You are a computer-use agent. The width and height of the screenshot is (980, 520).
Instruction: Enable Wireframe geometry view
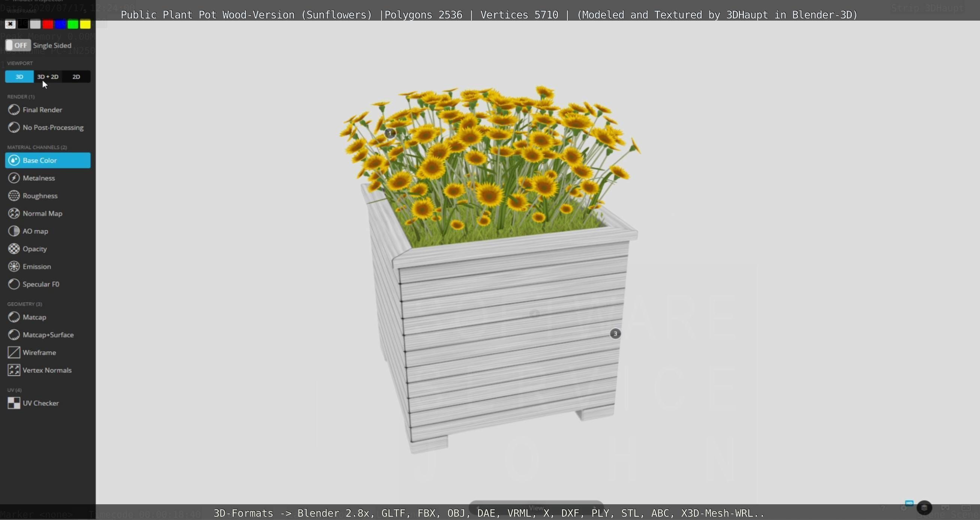pos(48,352)
